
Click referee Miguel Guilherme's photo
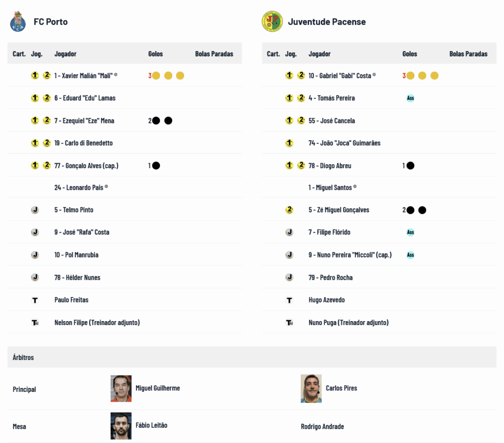(121, 388)
